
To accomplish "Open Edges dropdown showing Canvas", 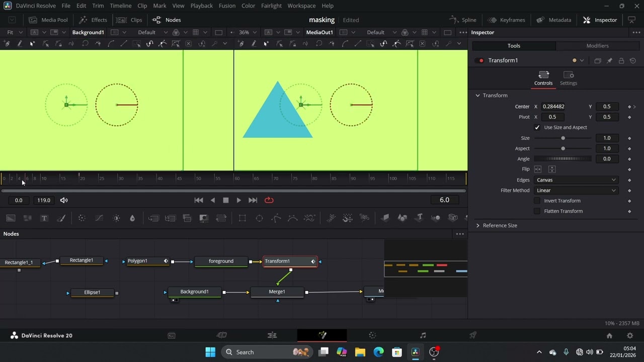I will [x=576, y=180].
